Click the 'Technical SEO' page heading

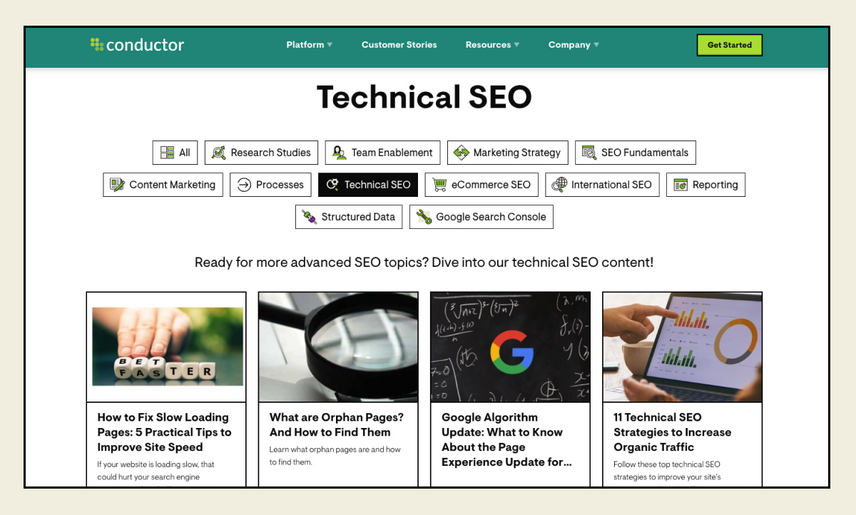(x=424, y=97)
